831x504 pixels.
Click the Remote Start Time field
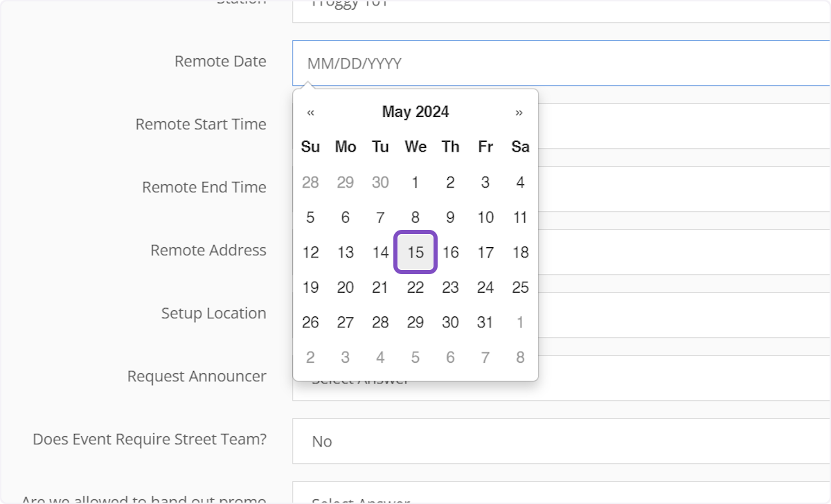click(658, 126)
